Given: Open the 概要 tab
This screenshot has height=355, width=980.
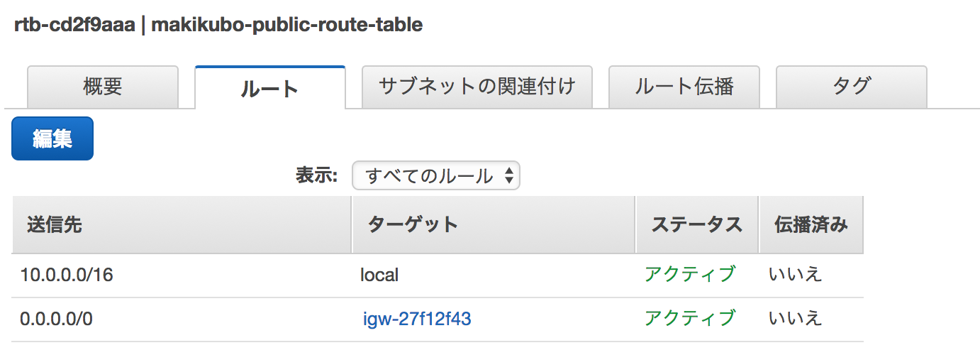Looking at the screenshot, I should 103,87.
